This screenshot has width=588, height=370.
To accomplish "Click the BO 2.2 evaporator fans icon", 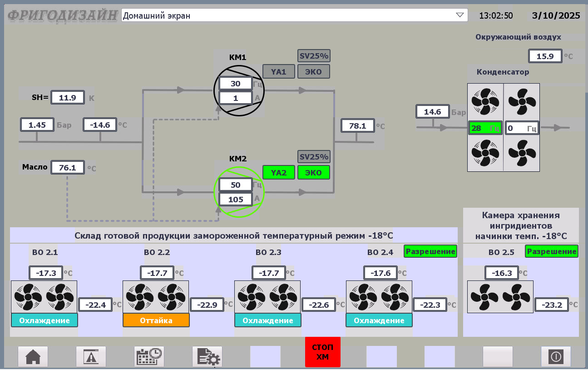I will click(x=156, y=297).
